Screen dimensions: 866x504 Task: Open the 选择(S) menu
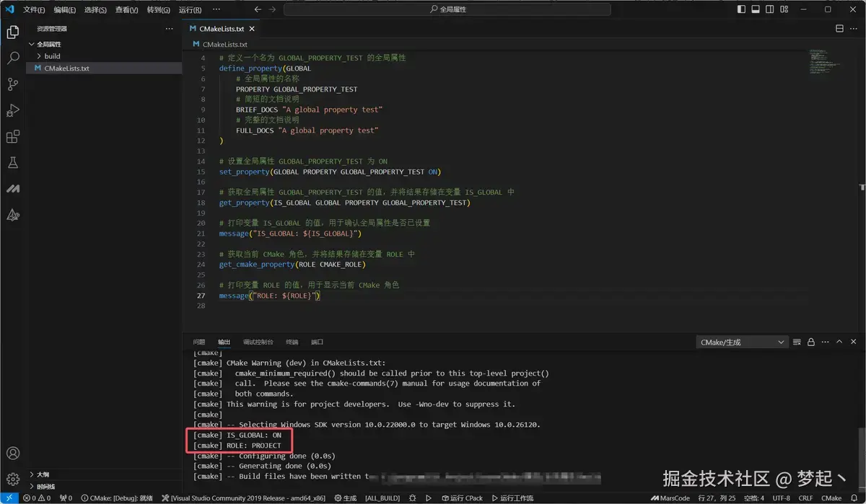95,10
